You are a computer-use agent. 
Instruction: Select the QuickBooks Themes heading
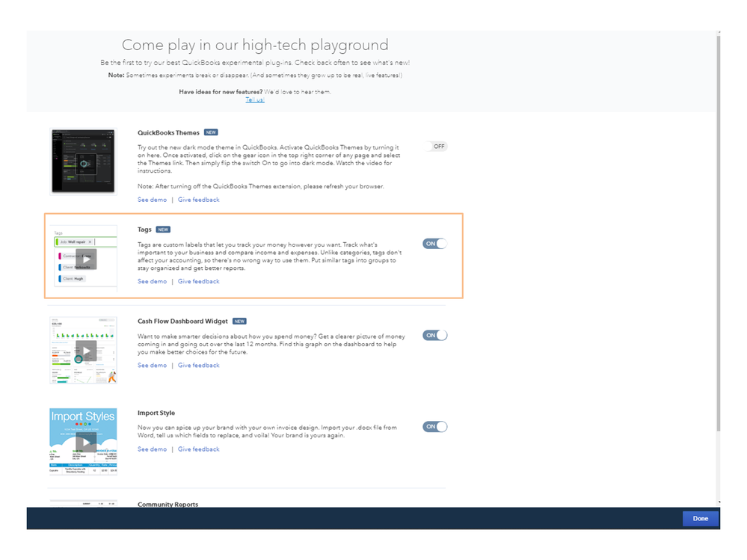tap(168, 133)
